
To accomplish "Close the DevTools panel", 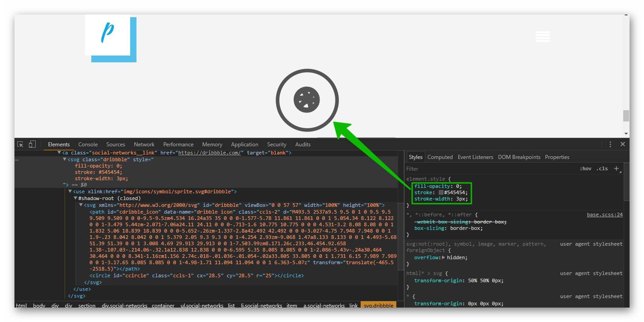I will click(623, 145).
